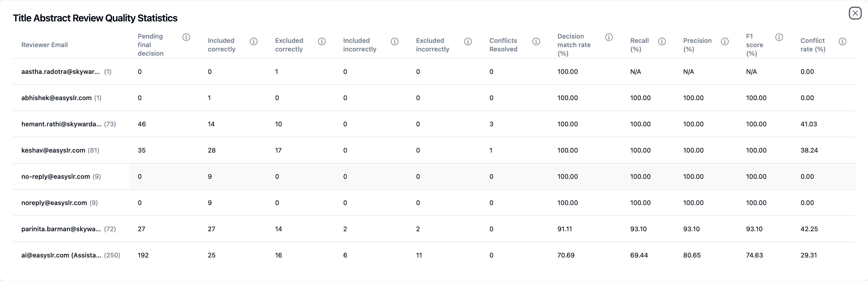The image size is (868, 281).
Task: Click conflict rate 38.24 for keshav
Action: (x=809, y=150)
